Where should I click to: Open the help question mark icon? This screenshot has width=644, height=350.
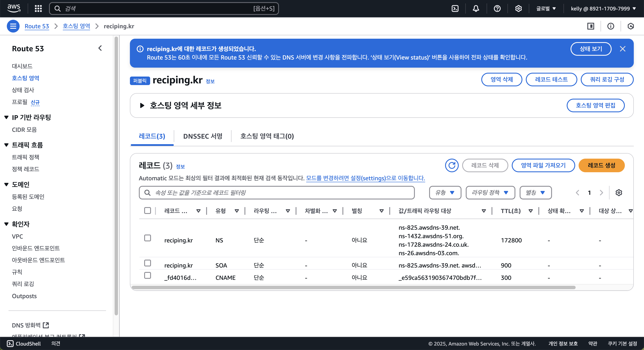pos(497,9)
